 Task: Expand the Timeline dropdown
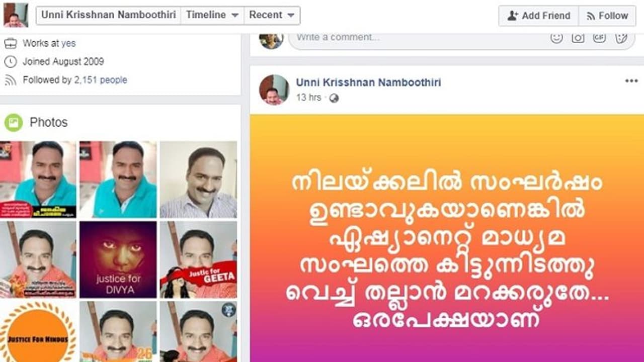click(212, 15)
